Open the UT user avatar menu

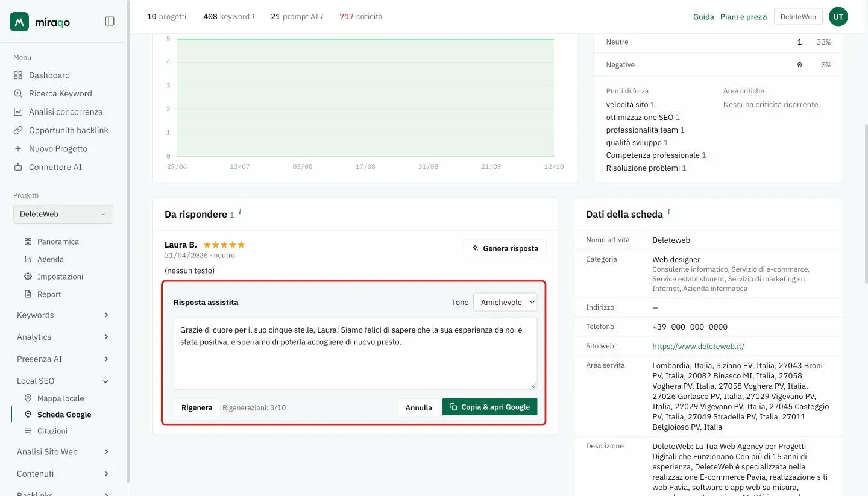coord(838,17)
